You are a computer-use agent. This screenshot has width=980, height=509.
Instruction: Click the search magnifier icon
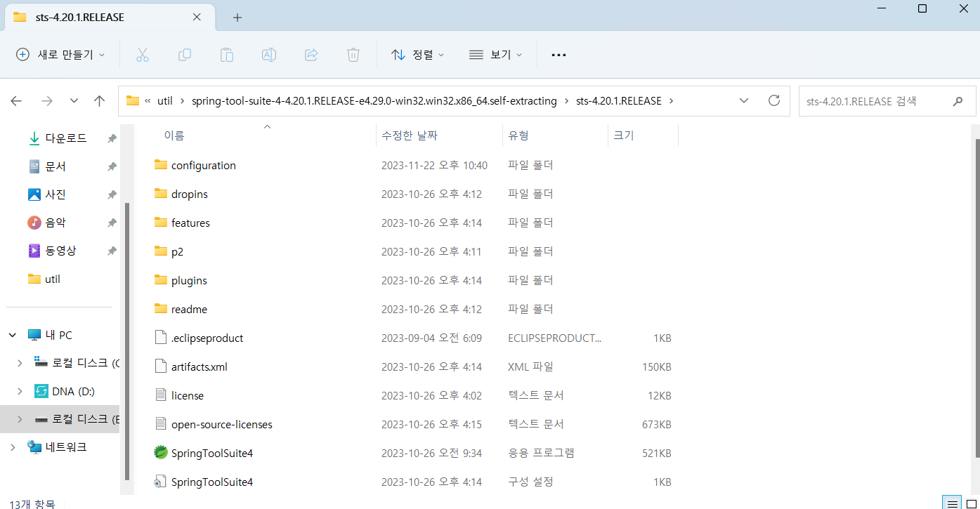[x=958, y=101]
